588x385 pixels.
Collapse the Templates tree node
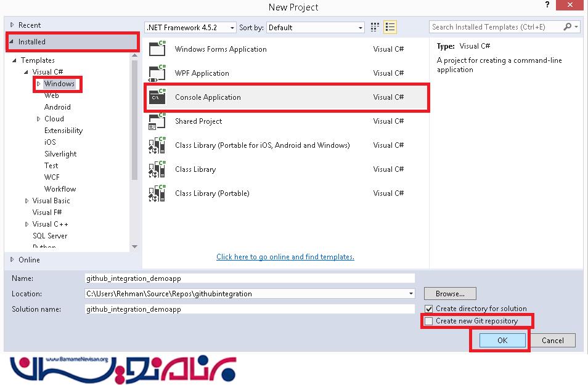[x=14, y=60]
